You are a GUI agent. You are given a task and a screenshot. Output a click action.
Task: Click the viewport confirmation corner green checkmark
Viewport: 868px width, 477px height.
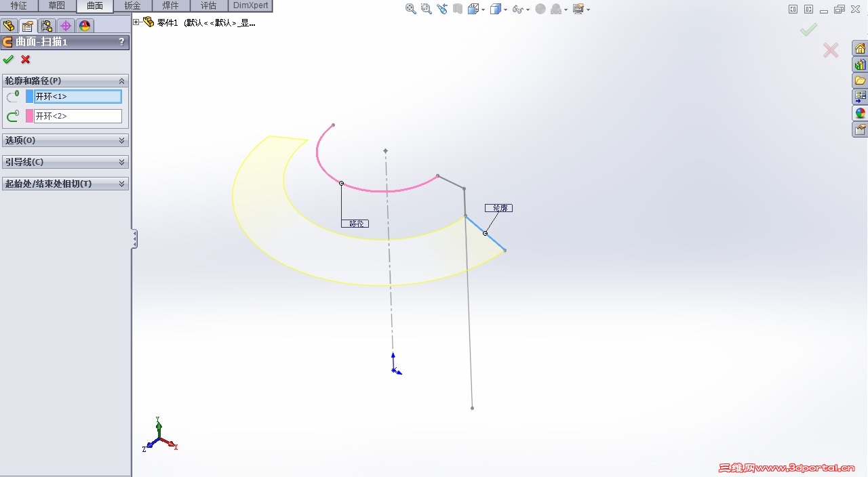click(x=808, y=30)
